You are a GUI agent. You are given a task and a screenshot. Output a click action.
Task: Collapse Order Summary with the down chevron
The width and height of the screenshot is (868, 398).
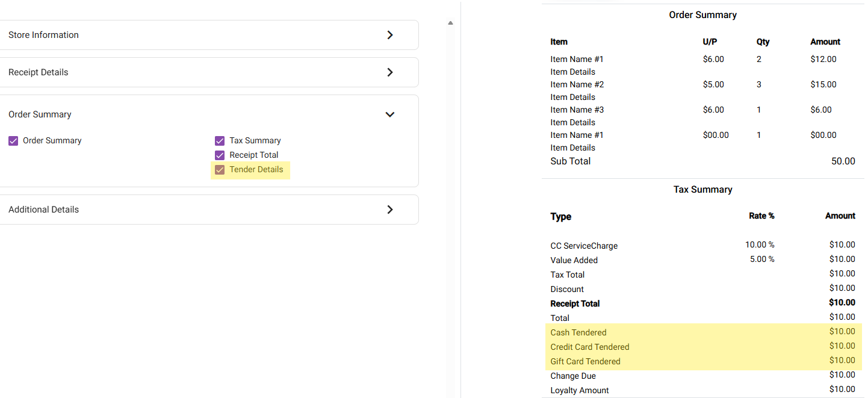coord(390,114)
